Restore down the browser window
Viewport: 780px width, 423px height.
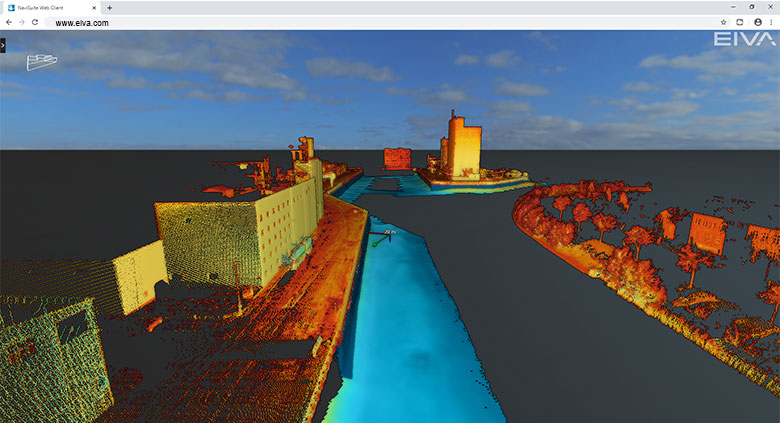[752, 6]
